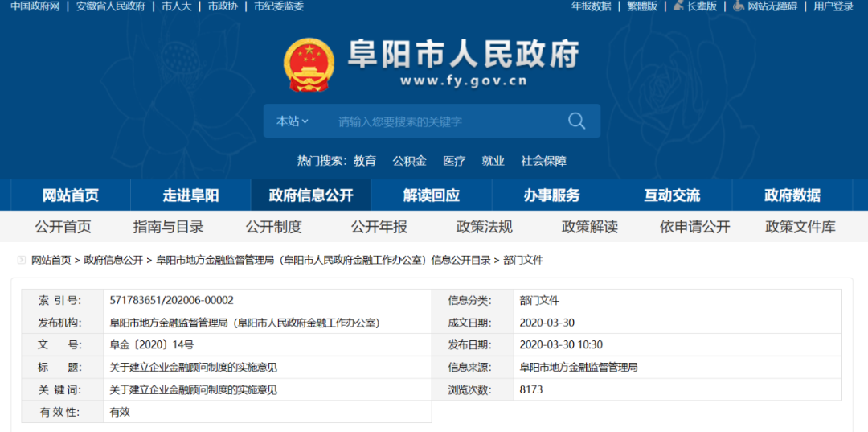Click view count 8173
The height and width of the screenshot is (432, 868).
[x=531, y=390]
